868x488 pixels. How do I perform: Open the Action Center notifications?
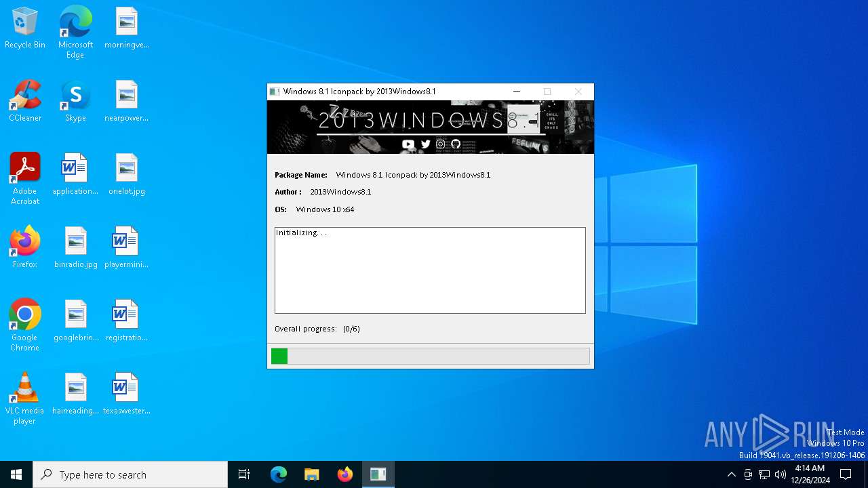coord(846,474)
